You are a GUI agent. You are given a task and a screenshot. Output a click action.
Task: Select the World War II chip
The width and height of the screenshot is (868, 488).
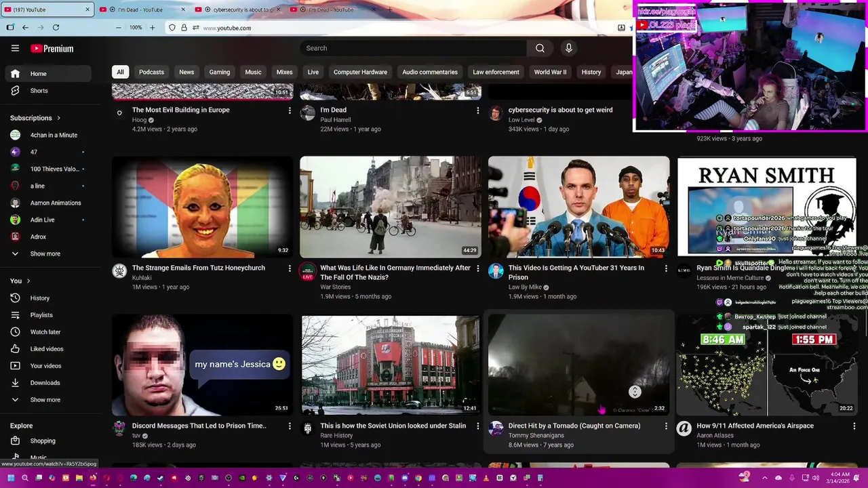click(550, 72)
